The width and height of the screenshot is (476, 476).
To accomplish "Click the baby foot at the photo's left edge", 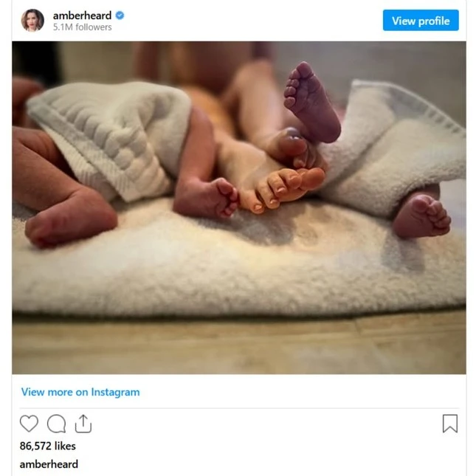I will [x=72, y=218].
